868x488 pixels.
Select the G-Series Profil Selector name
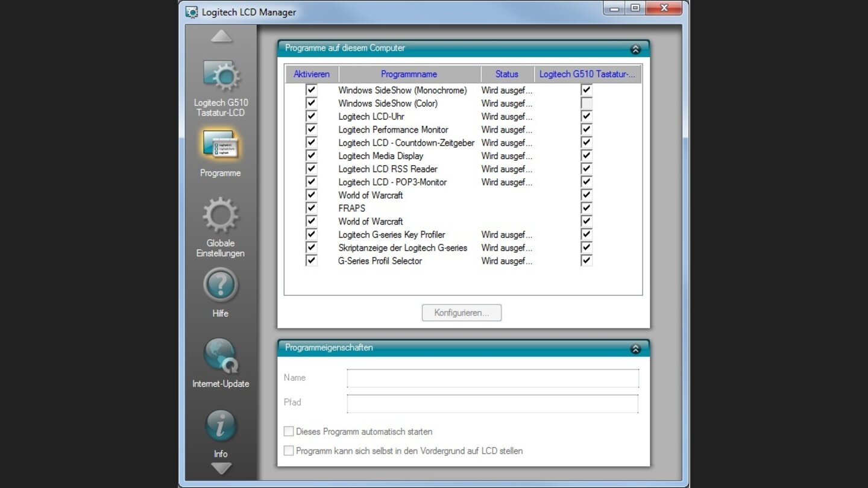click(x=380, y=261)
